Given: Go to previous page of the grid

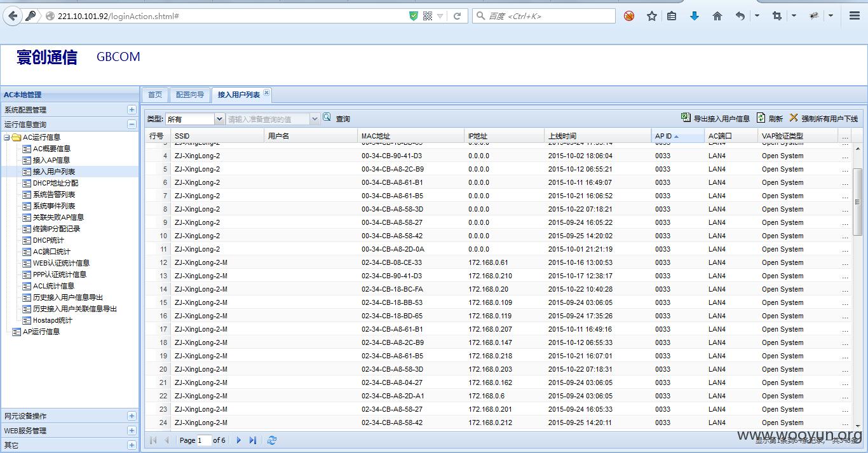Looking at the screenshot, I should tap(167, 440).
